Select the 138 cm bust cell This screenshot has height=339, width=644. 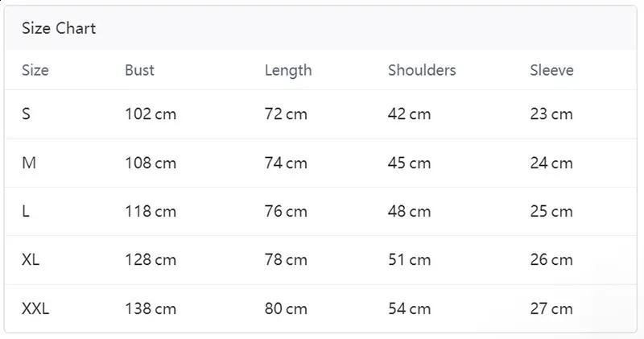coord(151,308)
